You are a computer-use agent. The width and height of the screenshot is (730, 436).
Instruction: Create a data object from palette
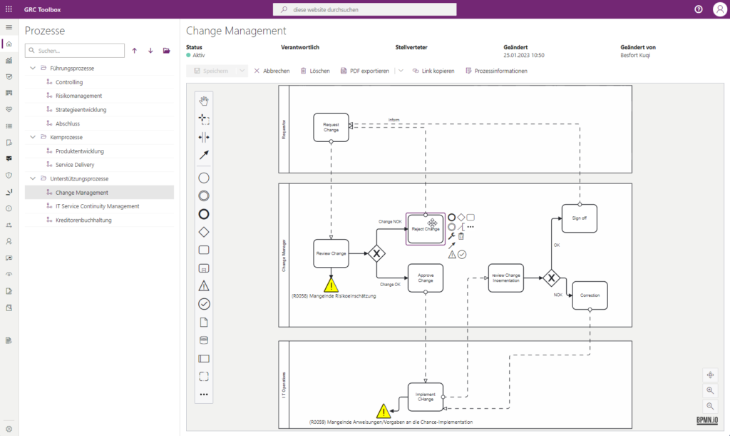[x=204, y=322]
